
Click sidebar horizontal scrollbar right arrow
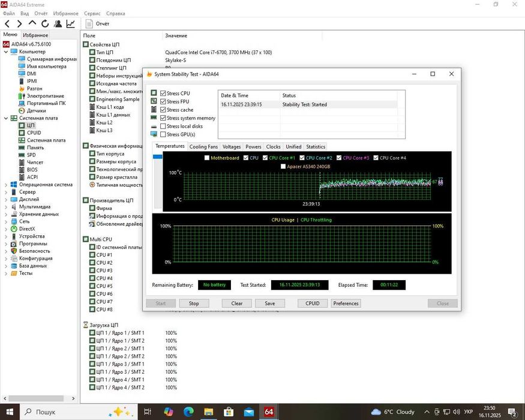pyautogui.click(x=73, y=398)
